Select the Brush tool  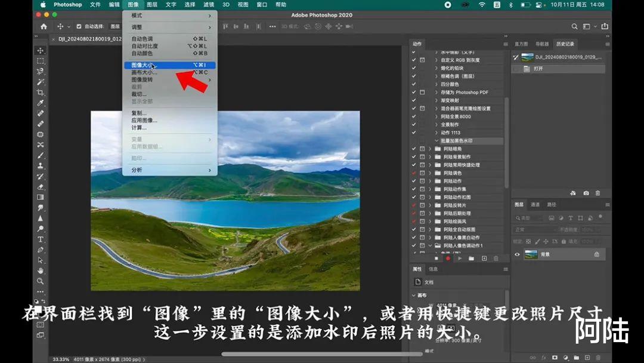41,155
